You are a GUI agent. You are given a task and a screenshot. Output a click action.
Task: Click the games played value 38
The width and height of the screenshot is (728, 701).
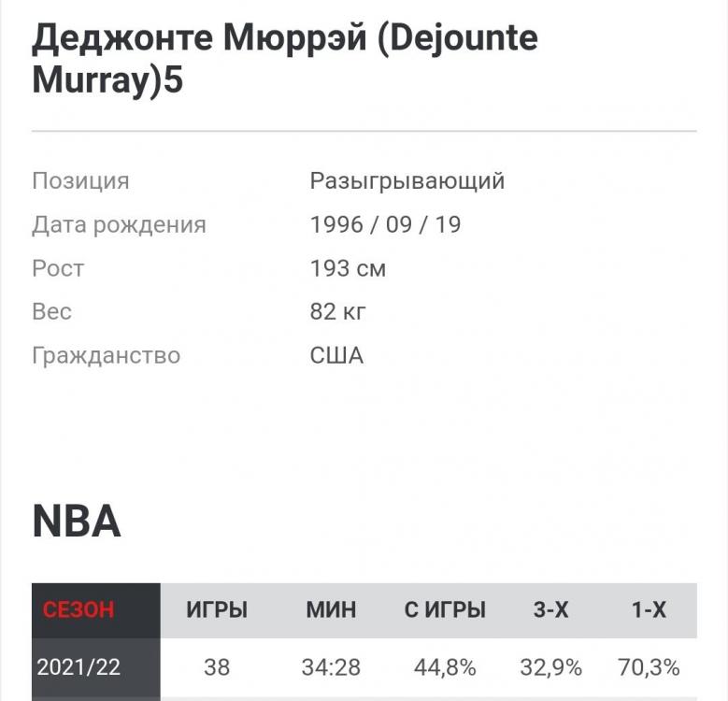pos(217,668)
